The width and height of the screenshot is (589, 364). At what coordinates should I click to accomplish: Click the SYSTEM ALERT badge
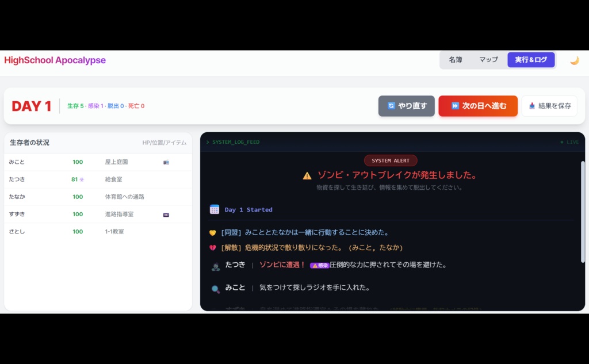(391, 160)
